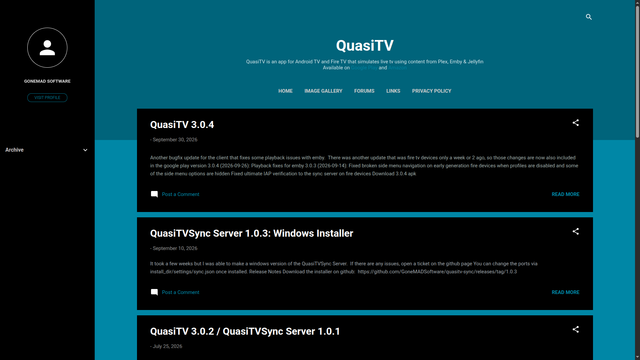The image size is (640, 360).
Task: Click the Archive sidebar label
Action: click(14, 150)
